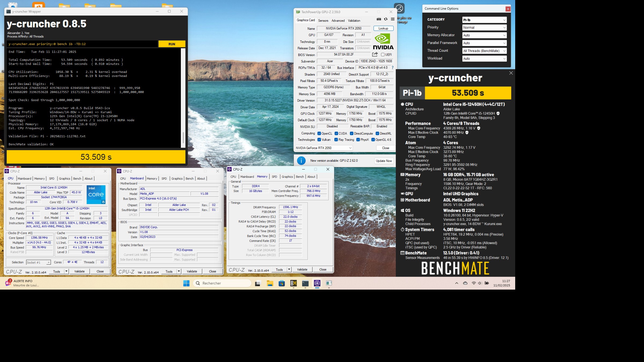This screenshot has width=644, height=362.
Task: Toggle the Vulkan checkbox
Action: point(319,140)
